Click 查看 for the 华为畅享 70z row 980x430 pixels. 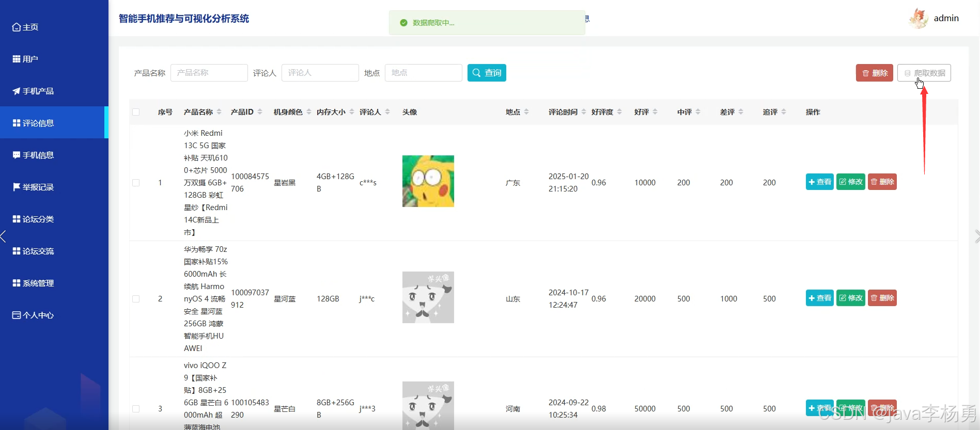820,298
